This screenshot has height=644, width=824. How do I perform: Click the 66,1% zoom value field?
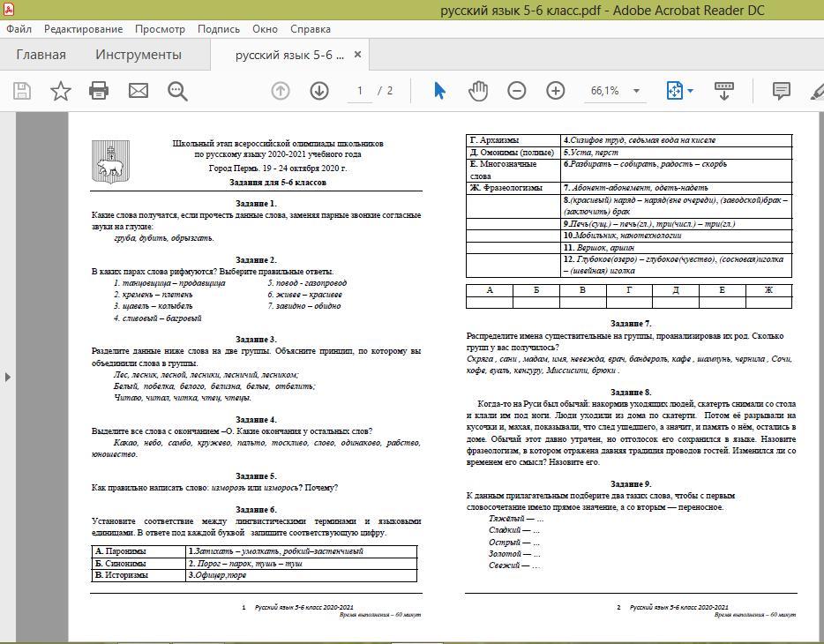point(605,91)
